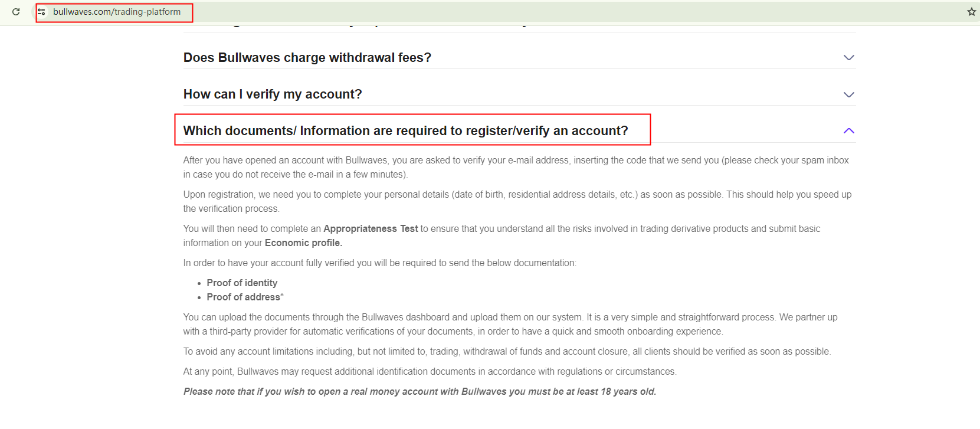Click the bold "Economic profile." text
This screenshot has width=980, height=429.
pyautogui.click(x=303, y=243)
